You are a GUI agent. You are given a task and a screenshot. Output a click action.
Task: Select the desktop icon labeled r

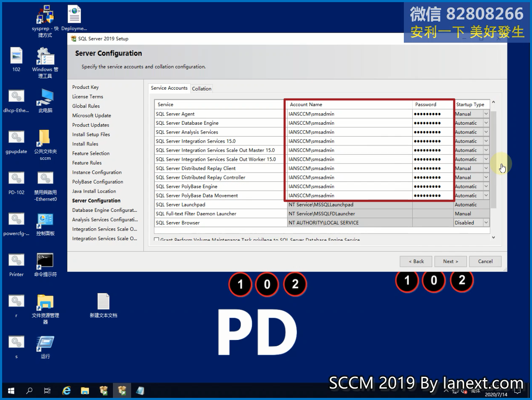click(16, 306)
